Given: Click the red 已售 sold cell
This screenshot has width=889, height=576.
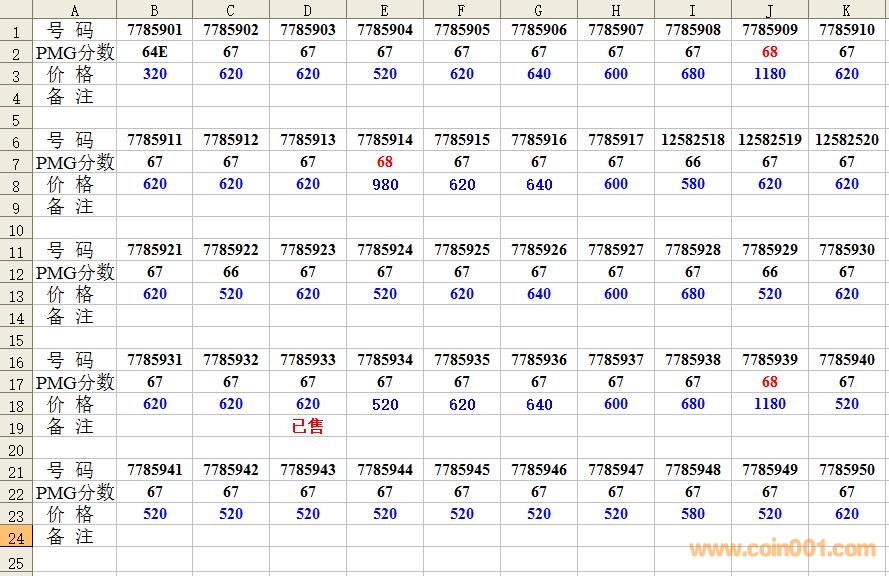Looking at the screenshot, I should coord(308,427).
